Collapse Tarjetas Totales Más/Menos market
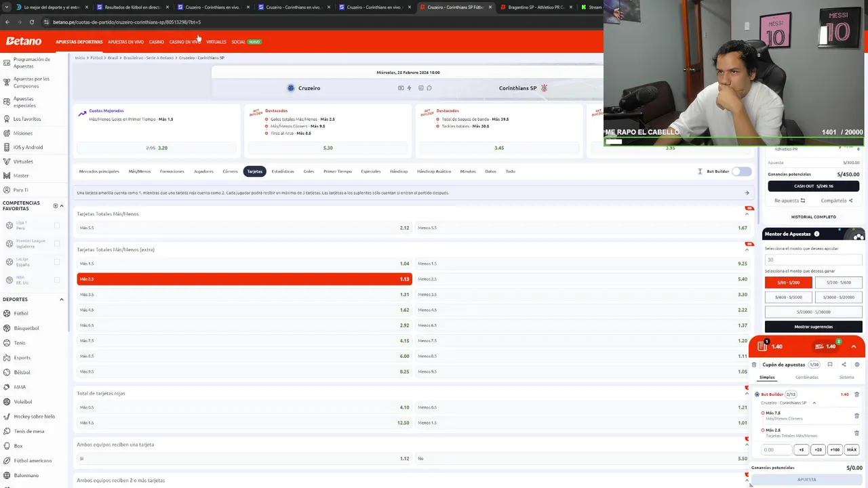 pyautogui.click(x=747, y=214)
